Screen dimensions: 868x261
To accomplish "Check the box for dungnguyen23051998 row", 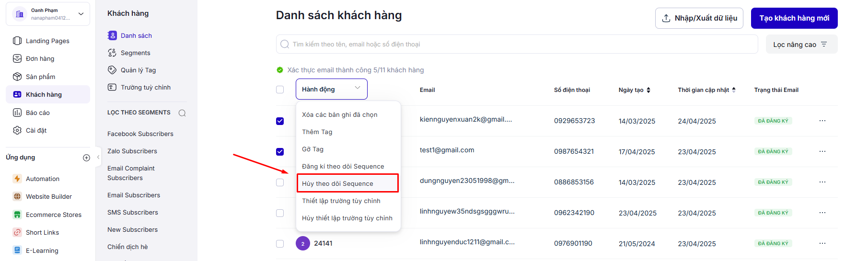I will (x=280, y=182).
